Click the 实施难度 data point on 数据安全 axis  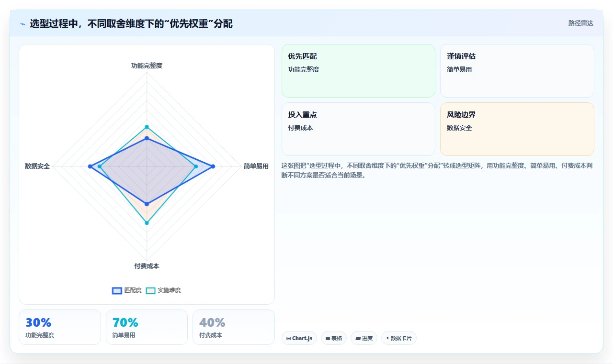tap(99, 166)
